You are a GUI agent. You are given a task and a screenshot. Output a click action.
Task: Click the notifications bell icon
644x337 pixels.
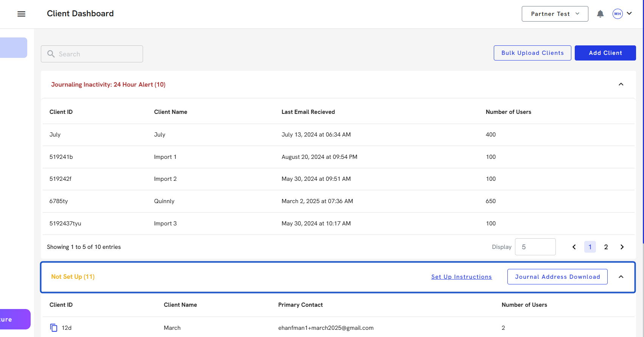[600, 14]
